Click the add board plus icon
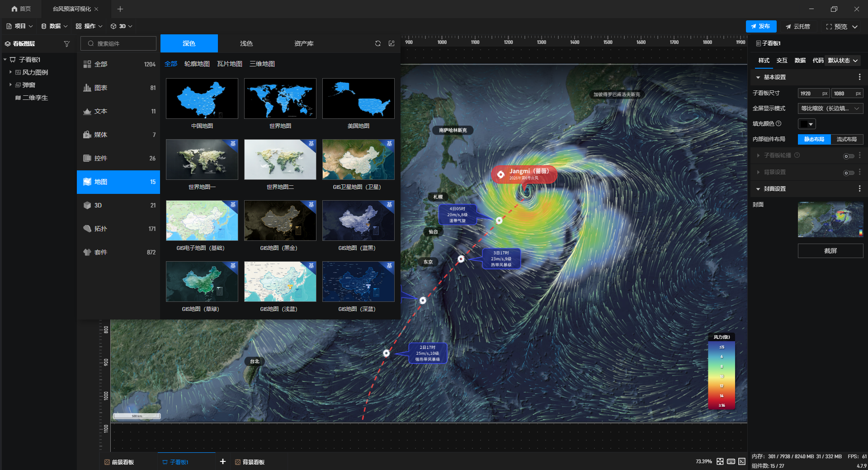Viewport: 868px width, 470px height. (x=222, y=461)
